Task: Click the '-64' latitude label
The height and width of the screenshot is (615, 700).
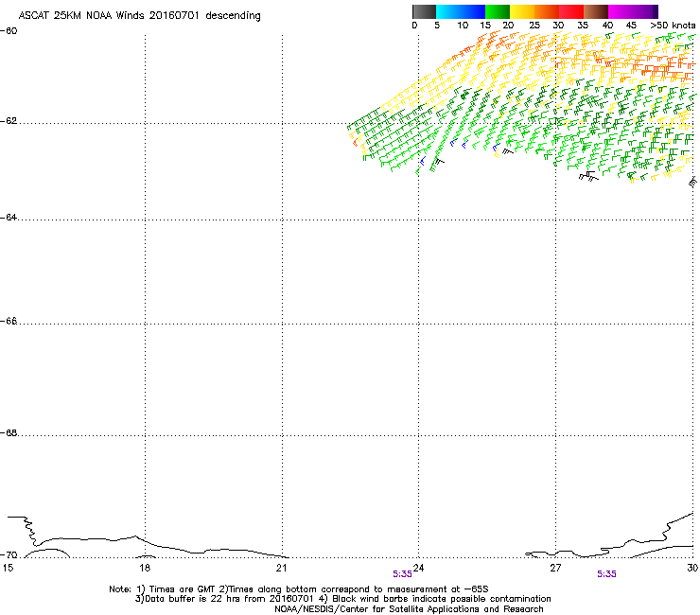Action: [9, 218]
